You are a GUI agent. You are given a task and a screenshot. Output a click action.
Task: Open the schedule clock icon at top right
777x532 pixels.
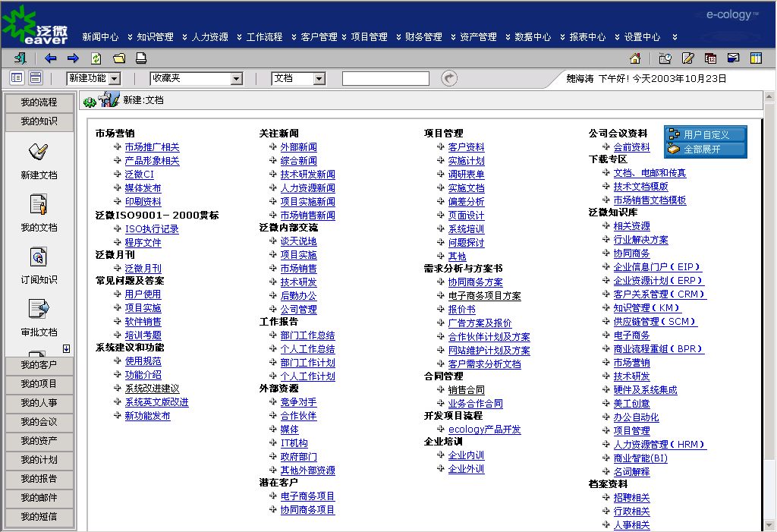(665, 58)
